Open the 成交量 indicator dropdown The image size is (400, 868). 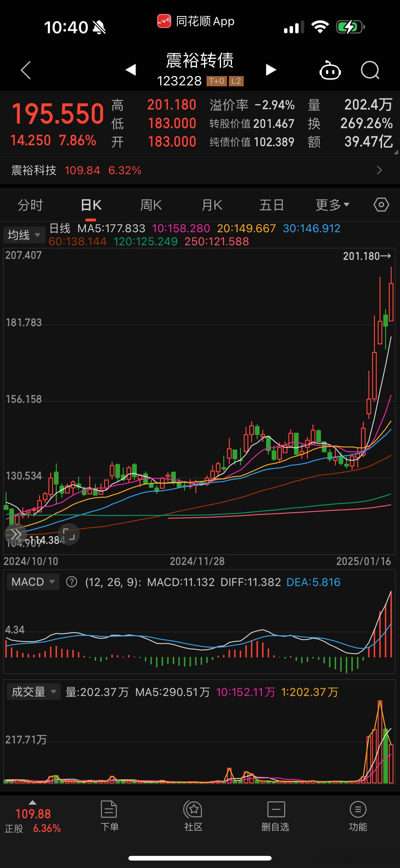tap(34, 692)
